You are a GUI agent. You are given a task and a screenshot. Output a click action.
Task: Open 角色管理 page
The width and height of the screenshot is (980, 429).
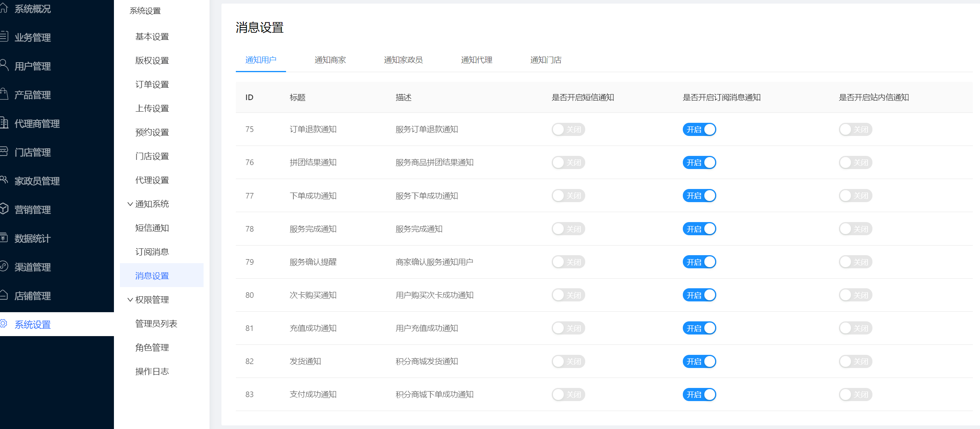point(152,348)
